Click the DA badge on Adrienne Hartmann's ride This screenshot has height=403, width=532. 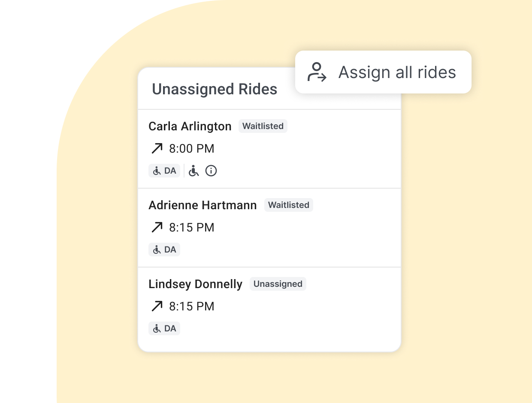pos(164,250)
